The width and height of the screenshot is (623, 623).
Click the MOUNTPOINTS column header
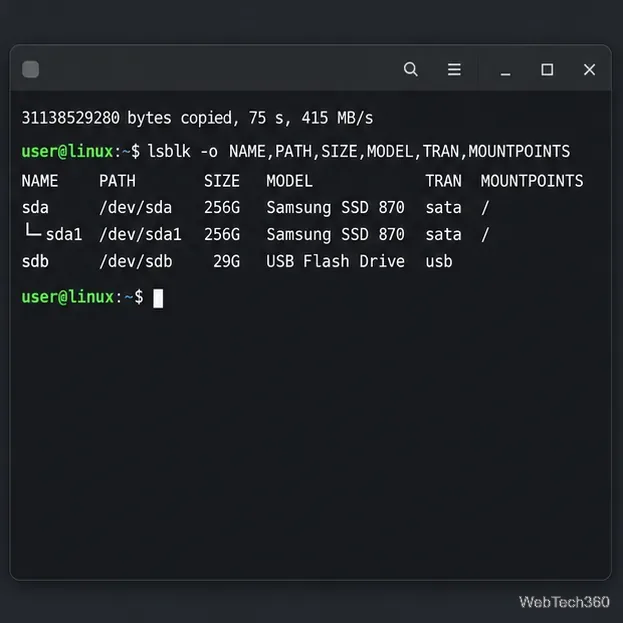pos(532,181)
